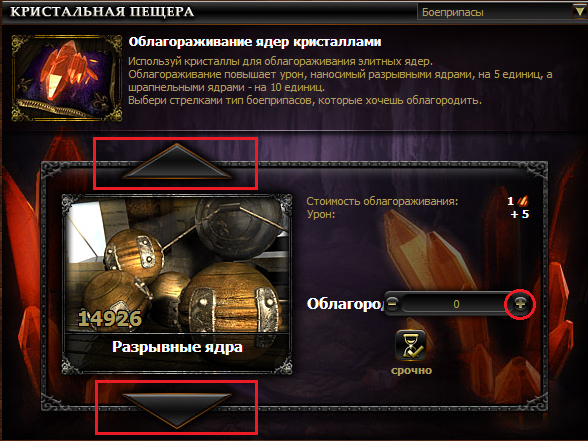The height and width of the screenshot is (441, 588).
Task: Open the Боеприпасы dropdown
Action: [502, 12]
